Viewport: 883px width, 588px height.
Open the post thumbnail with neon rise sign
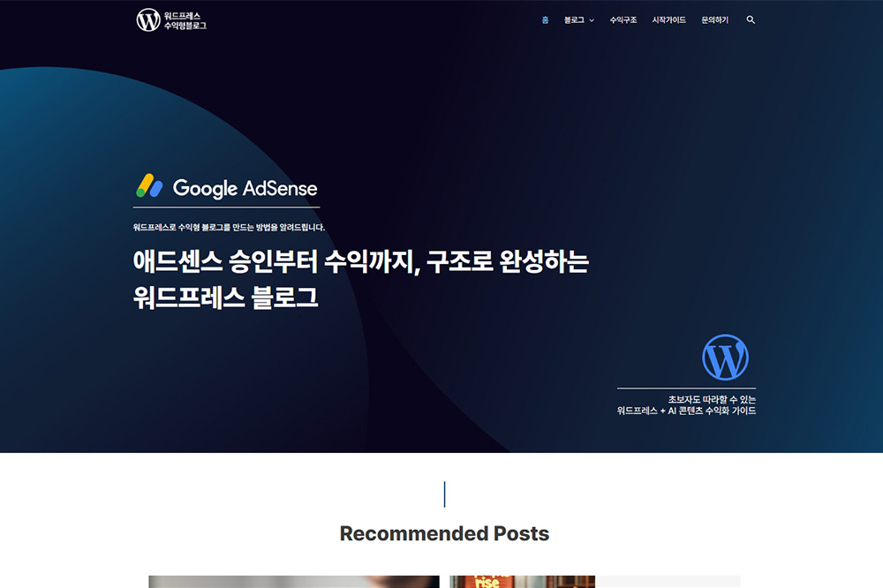pyautogui.click(x=522, y=582)
